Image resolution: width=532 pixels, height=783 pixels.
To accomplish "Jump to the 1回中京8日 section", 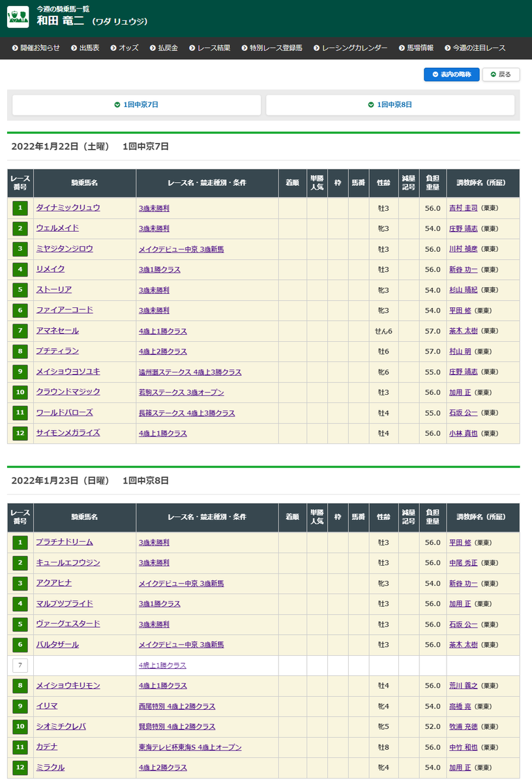I will [x=390, y=105].
